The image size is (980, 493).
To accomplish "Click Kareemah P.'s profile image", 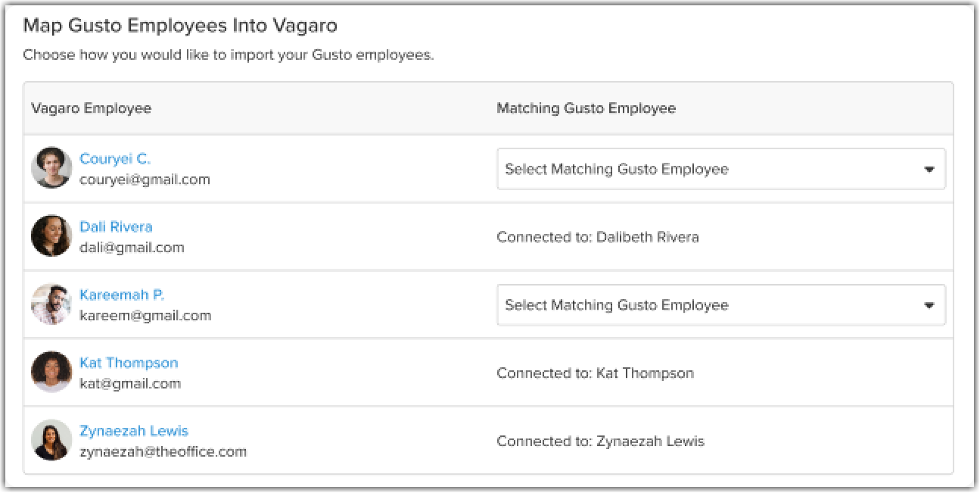I will [x=51, y=304].
